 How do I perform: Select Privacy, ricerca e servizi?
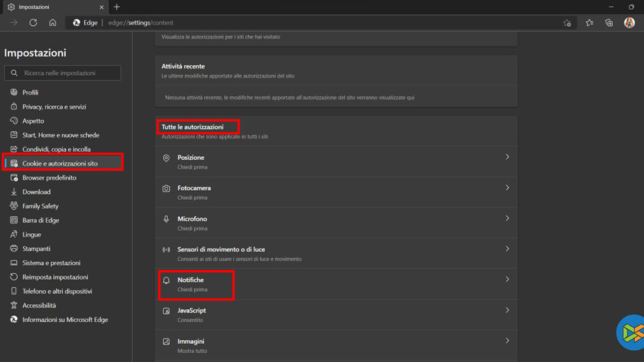pos(54,107)
